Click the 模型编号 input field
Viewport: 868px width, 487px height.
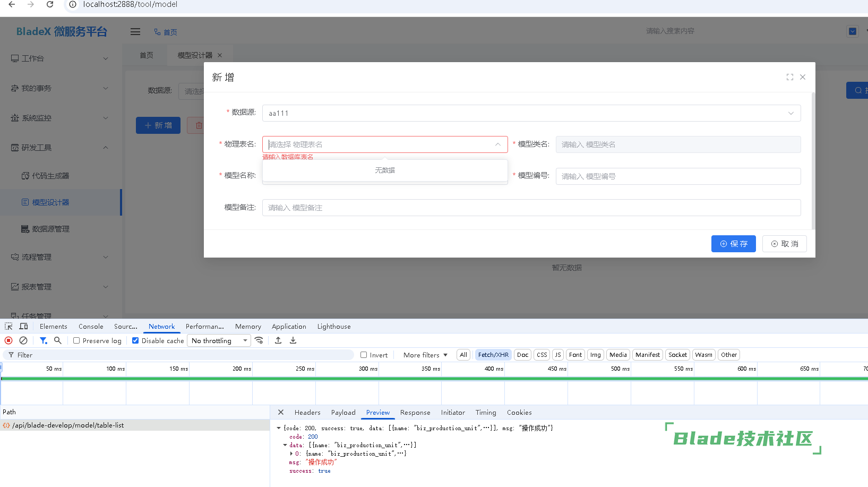click(677, 176)
